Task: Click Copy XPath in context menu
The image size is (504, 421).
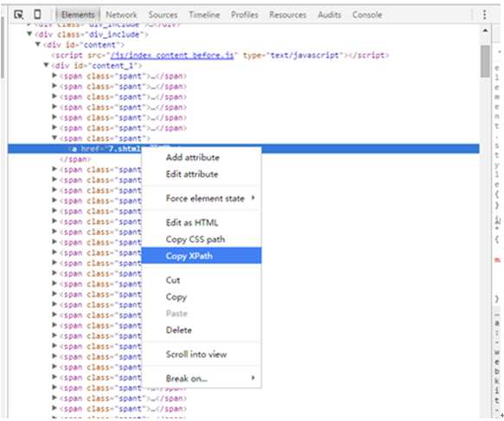Action: click(x=201, y=256)
